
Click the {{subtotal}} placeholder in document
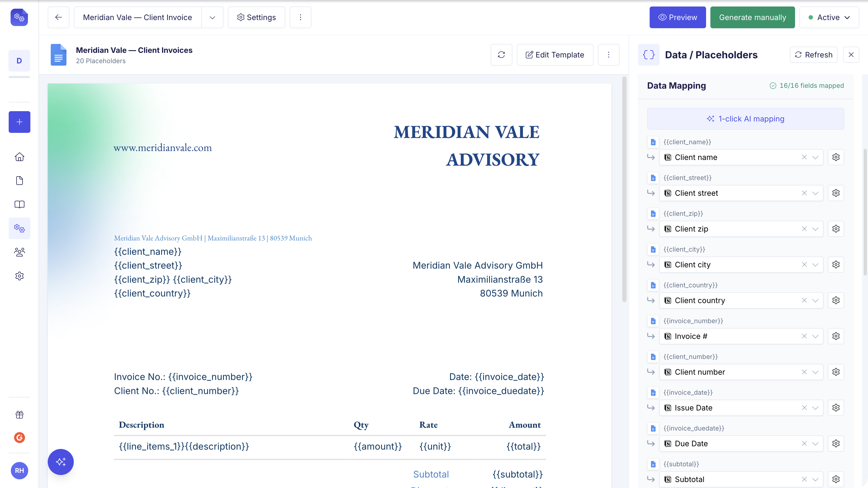(x=518, y=474)
